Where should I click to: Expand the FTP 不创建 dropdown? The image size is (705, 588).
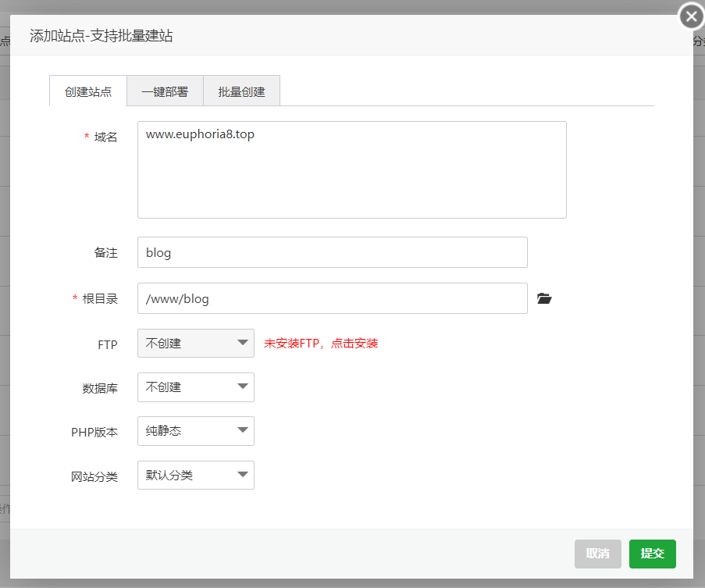[195, 343]
